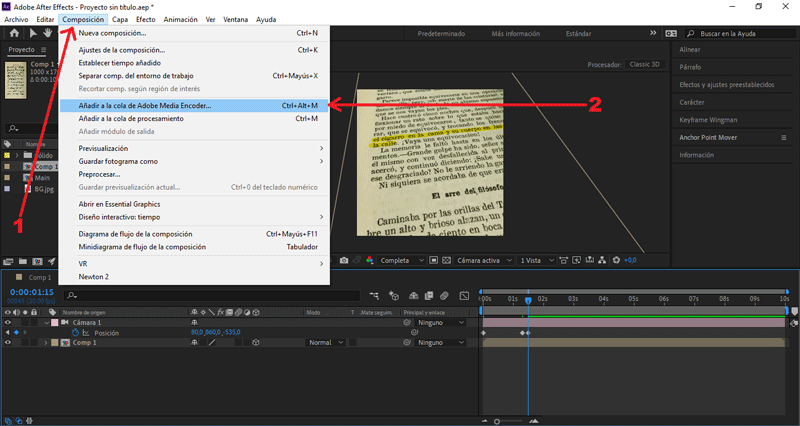
Task: Open the 1 Vista layout dropdown
Action: pos(536,260)
